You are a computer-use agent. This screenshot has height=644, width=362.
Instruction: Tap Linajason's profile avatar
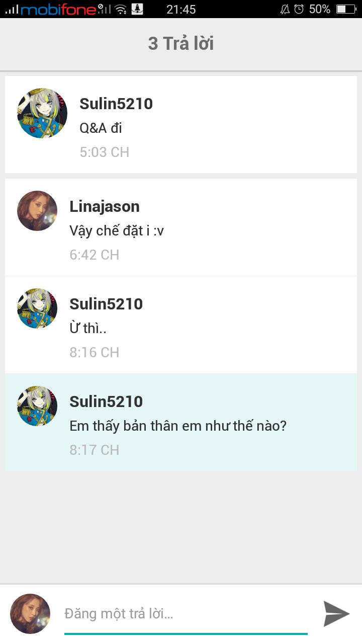[x=37, y=211]
